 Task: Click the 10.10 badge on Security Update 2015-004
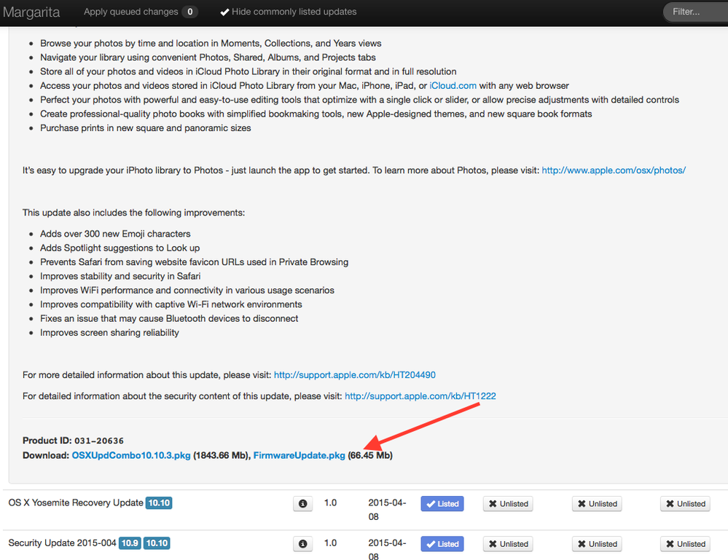(157, 543)
